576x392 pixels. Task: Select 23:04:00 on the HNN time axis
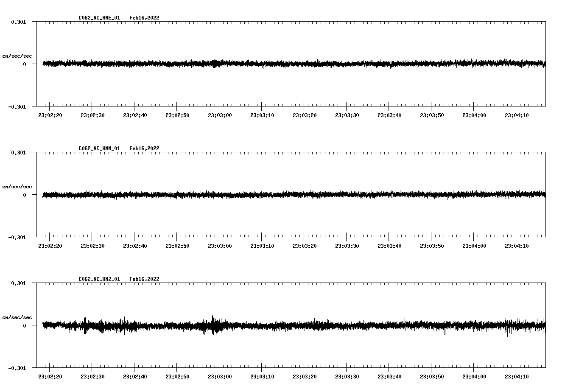(x=474, y=246)
